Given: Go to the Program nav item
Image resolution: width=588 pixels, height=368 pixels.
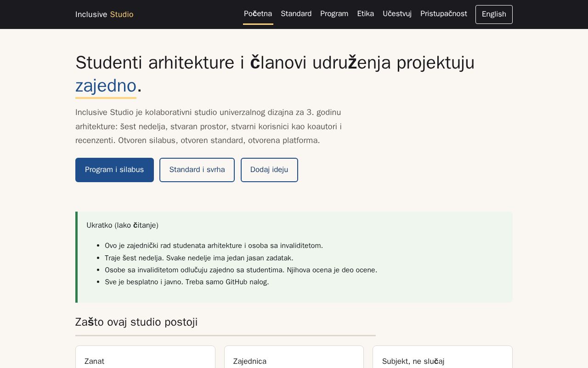Looking at the screenshot, I should click(334, 14).
